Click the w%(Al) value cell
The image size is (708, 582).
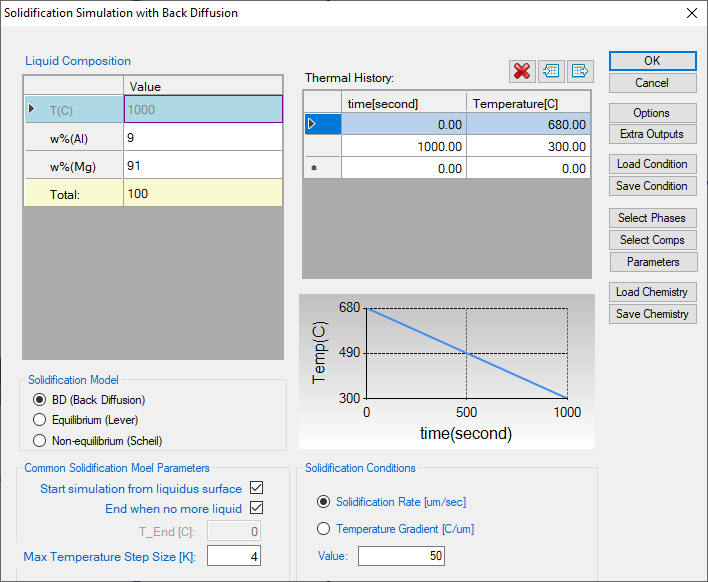pos(203,137)
